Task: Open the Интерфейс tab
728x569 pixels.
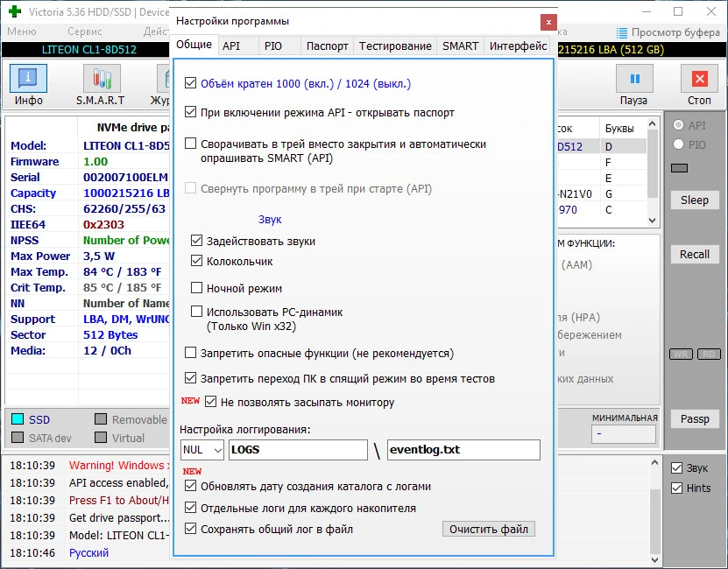Action: [x=518, y=46]
